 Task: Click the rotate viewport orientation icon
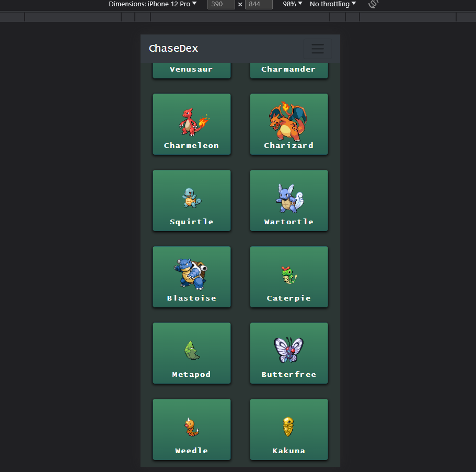click(372, 4)
